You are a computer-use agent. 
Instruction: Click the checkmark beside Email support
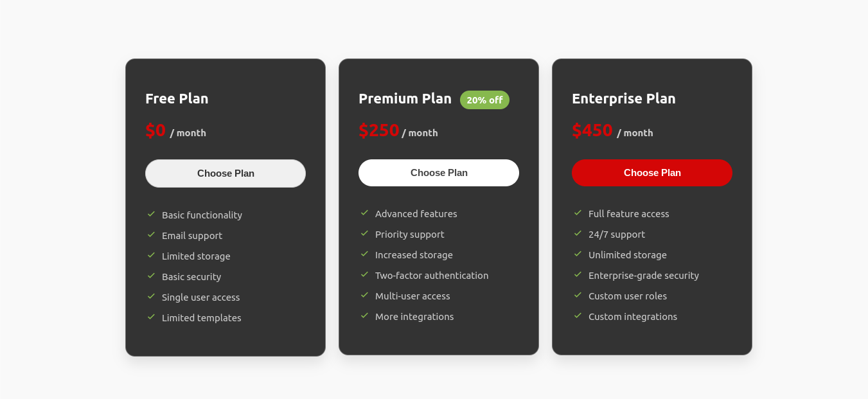pos(152,235)
